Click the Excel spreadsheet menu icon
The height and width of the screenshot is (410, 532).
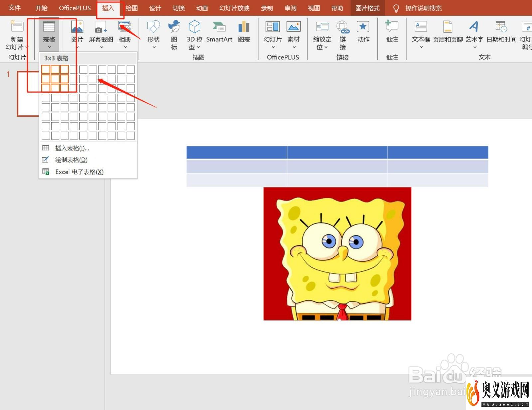pos(46,172)
